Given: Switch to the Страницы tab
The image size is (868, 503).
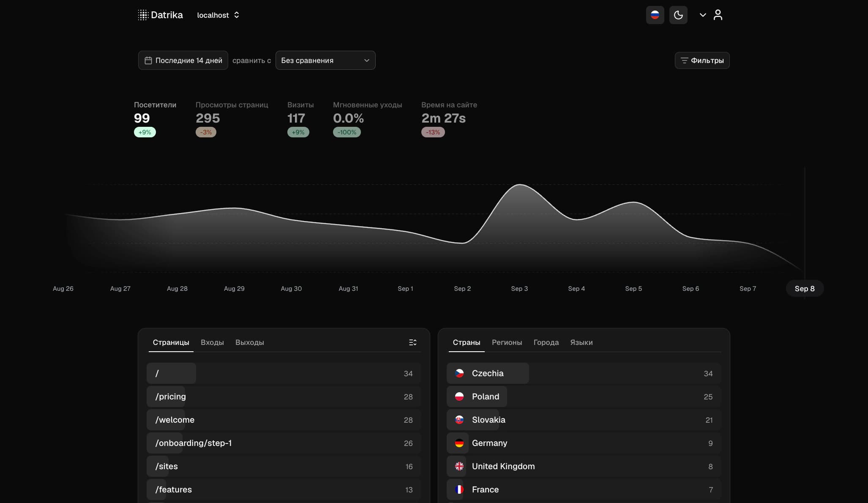Looking at the screenshot, I should pyautogui.click(x=171, y=342).
